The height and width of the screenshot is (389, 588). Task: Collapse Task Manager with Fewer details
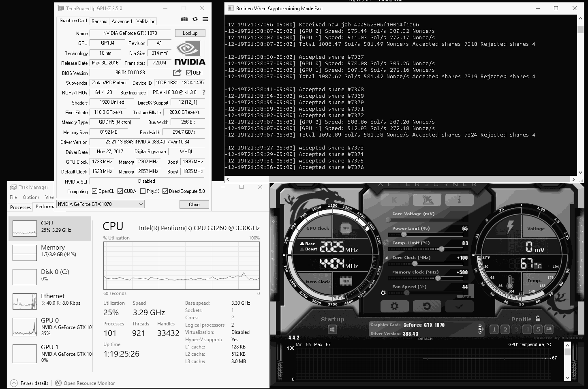click(30, 383)
